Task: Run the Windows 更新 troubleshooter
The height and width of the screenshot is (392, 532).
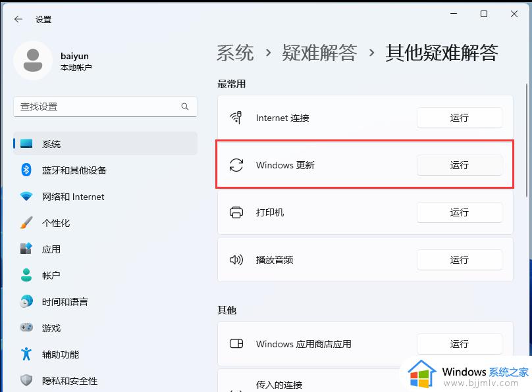Action: [x=460, y=165]
